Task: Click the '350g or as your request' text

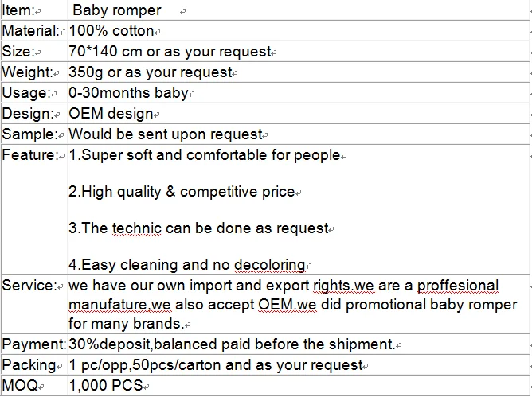Action: [151, 72]
